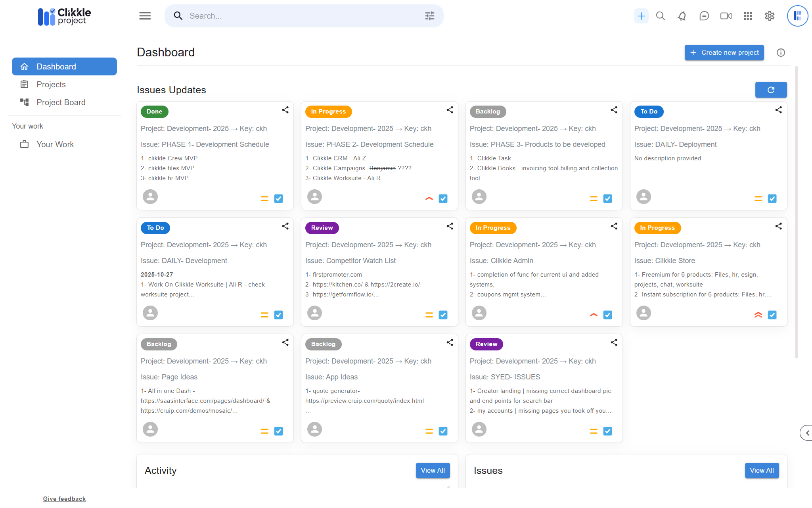
Task: Open the apps grid launcher
Action: click(x=747, y=16)
